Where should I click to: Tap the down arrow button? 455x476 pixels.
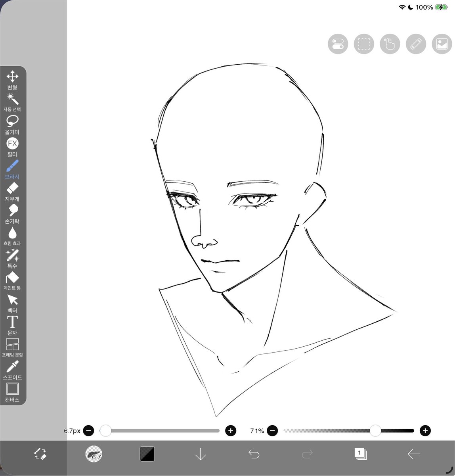pos(201,454)
